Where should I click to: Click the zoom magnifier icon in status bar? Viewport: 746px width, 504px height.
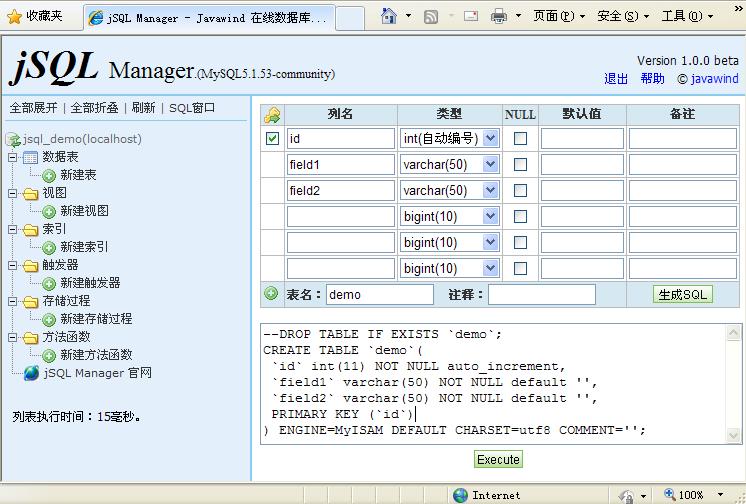click(x=670, y=494)
